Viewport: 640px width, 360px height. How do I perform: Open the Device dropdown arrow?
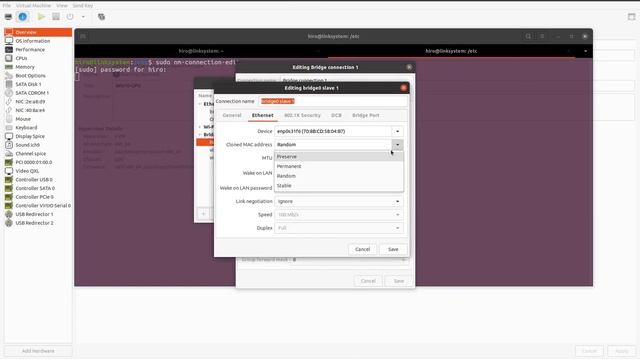click(398, 131)
